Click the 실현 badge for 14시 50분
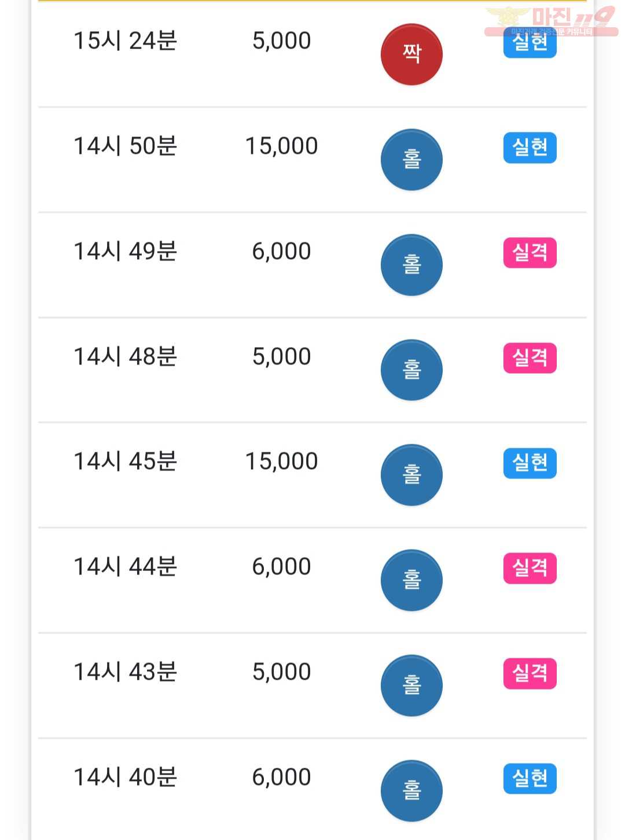 [x=530, y=148]
